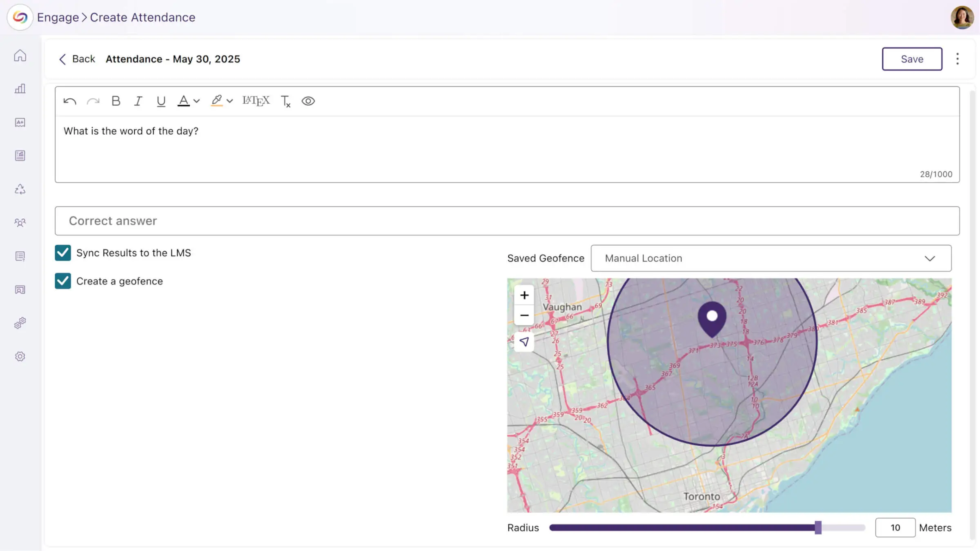
Task: Click the purple location pin marker
Action: [x=712, y=319]
